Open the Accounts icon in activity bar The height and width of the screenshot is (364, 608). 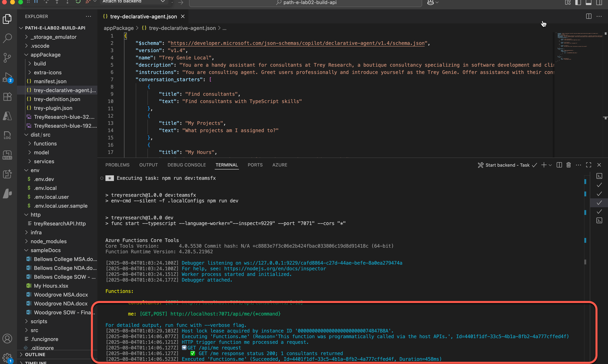pyautogui.click(x=7, y=339)
